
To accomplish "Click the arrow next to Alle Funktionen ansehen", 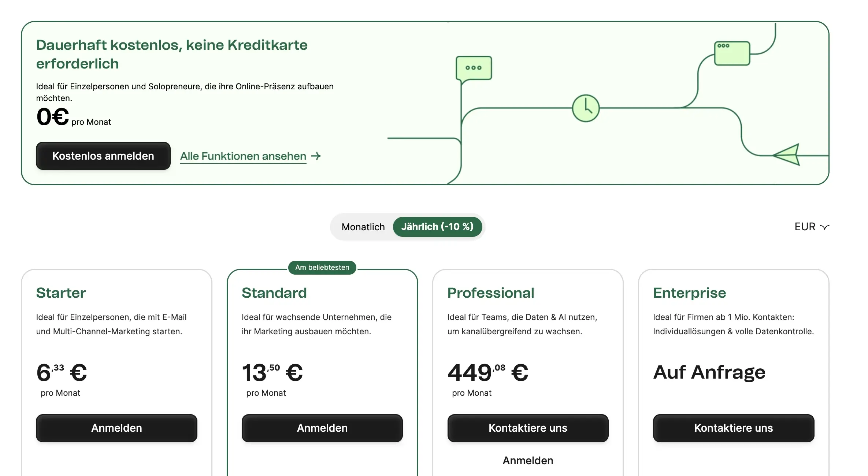I will [316, 156].
